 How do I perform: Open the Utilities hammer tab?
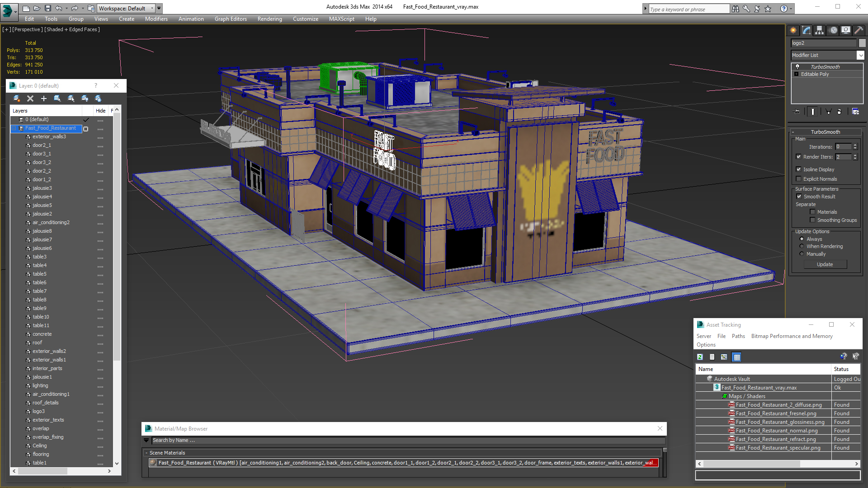tap(858, 30)
